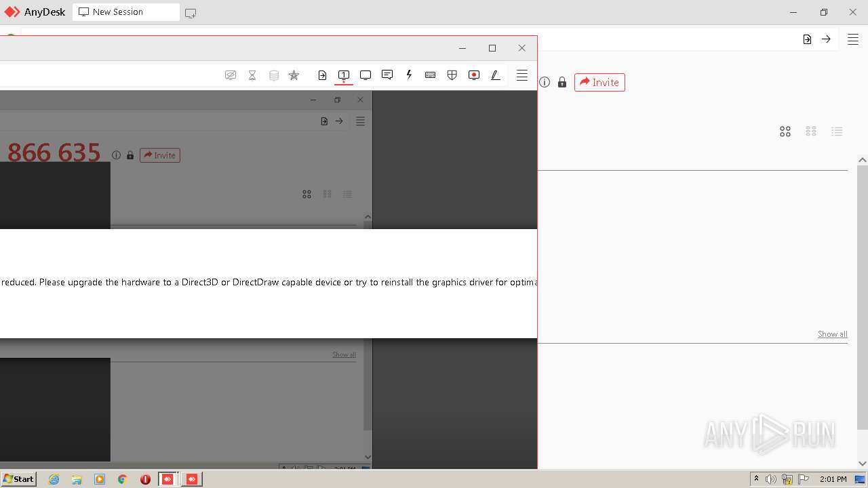Image resolution: width=868 pixels, height=488 pixels.
Task: Launch Windows Media Player from taskbar
Action: click(100, 479)
